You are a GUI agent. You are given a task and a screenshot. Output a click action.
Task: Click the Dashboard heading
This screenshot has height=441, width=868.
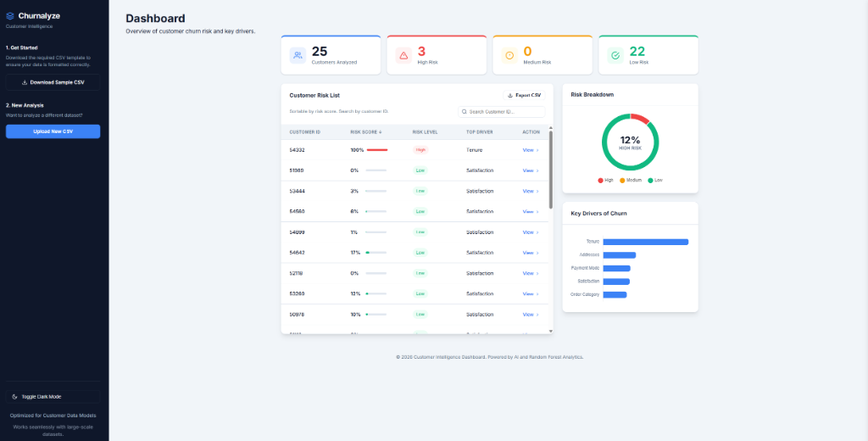[x=156, y=19]
